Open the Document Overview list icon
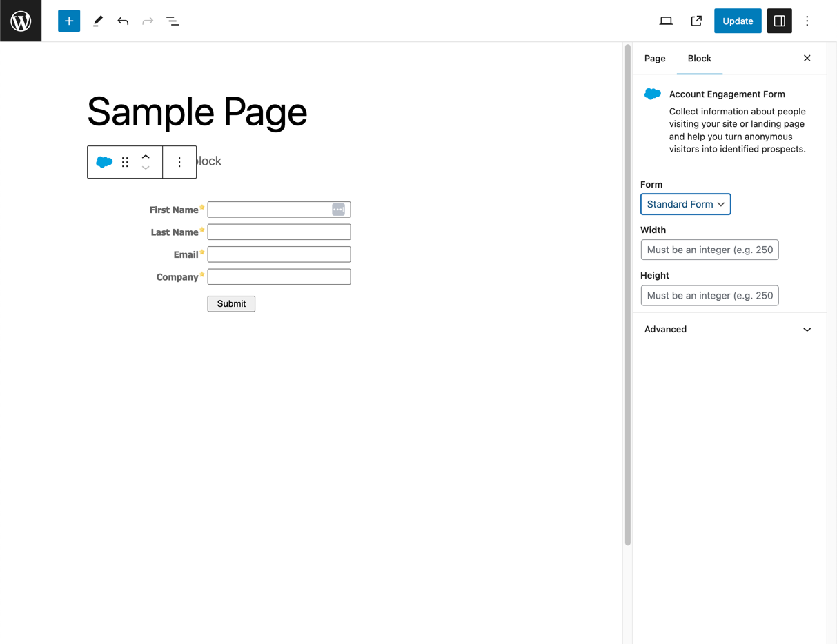The height and width of the screenshot is (644, 837). (173, 21)
